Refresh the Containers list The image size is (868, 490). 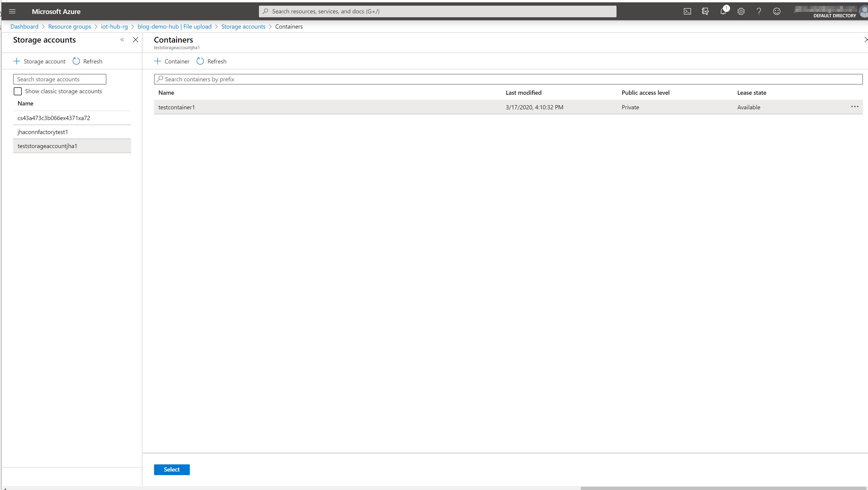coord(211,61)
